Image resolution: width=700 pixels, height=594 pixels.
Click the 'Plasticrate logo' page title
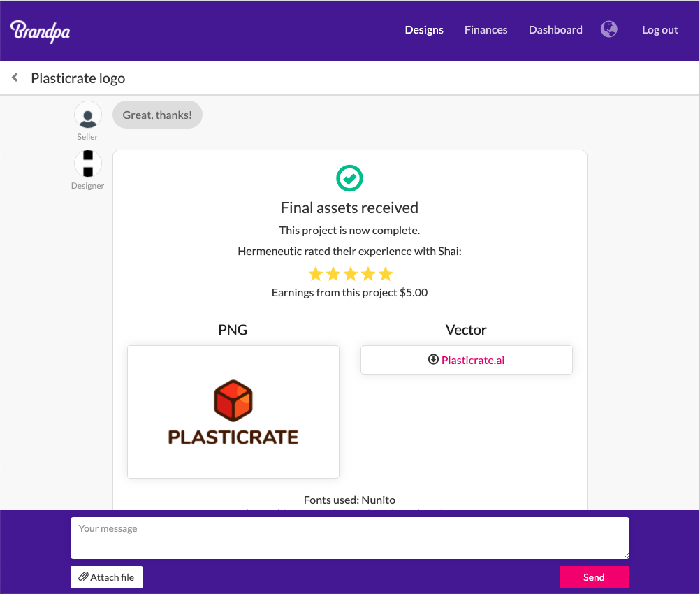(x=78, y=78)
